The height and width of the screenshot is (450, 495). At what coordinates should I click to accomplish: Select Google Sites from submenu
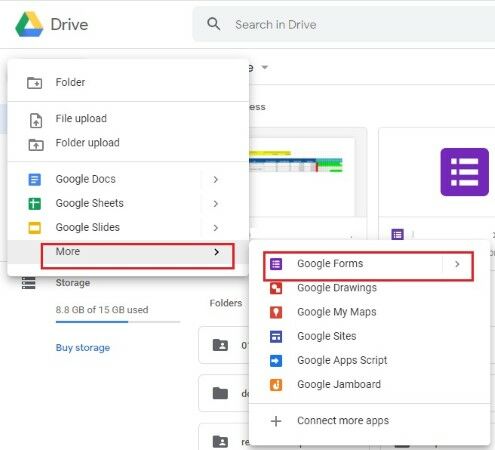[369, 336]
